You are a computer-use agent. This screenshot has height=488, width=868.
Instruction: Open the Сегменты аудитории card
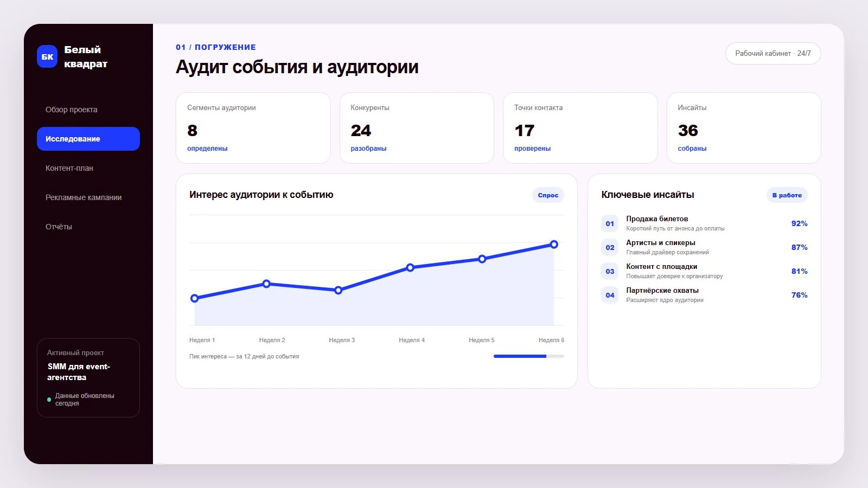coord(253,128)
